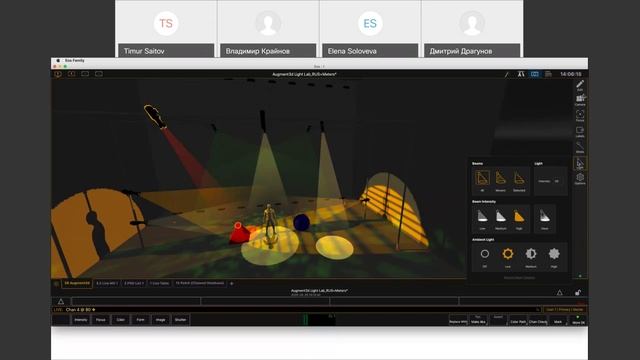Open the Options gear in sidebar
Viewport: 640px width, 360px height.
pyautogui.click(x=580, y=178)
